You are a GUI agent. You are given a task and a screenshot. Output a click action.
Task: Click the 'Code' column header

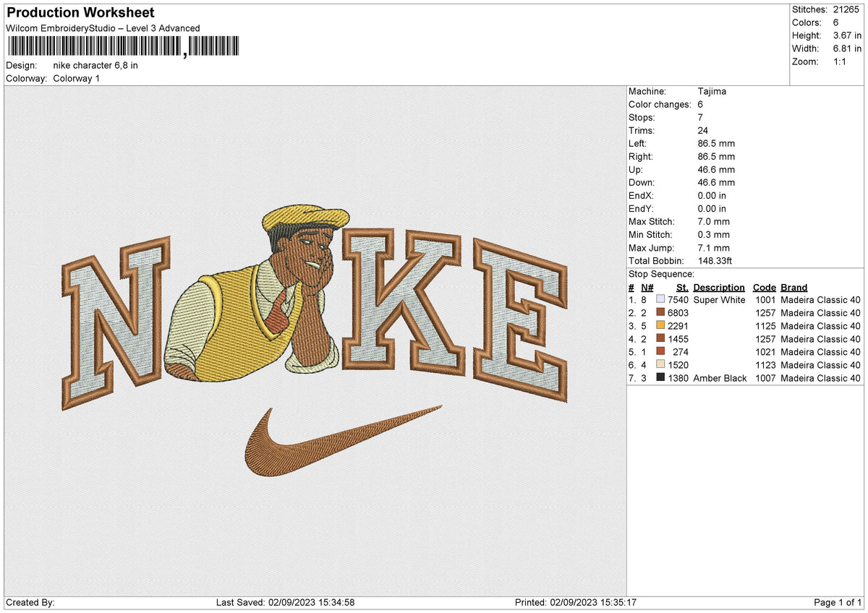coord(764,287)
